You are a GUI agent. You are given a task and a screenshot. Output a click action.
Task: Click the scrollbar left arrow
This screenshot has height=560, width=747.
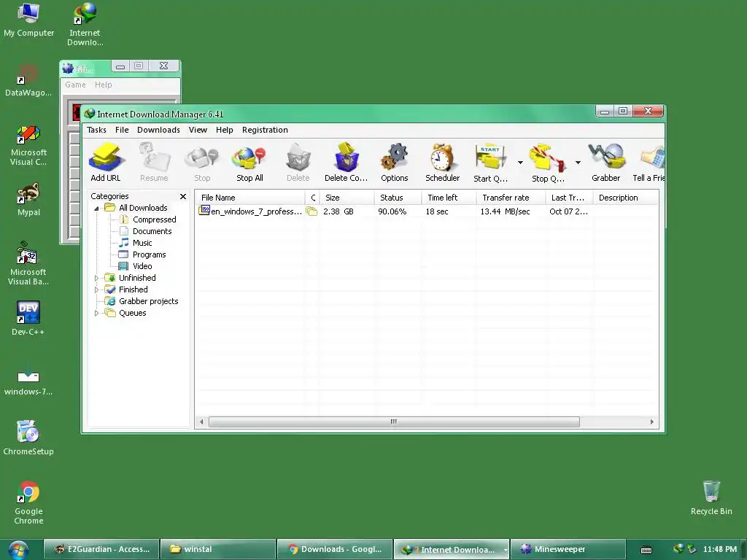point(201,422)
